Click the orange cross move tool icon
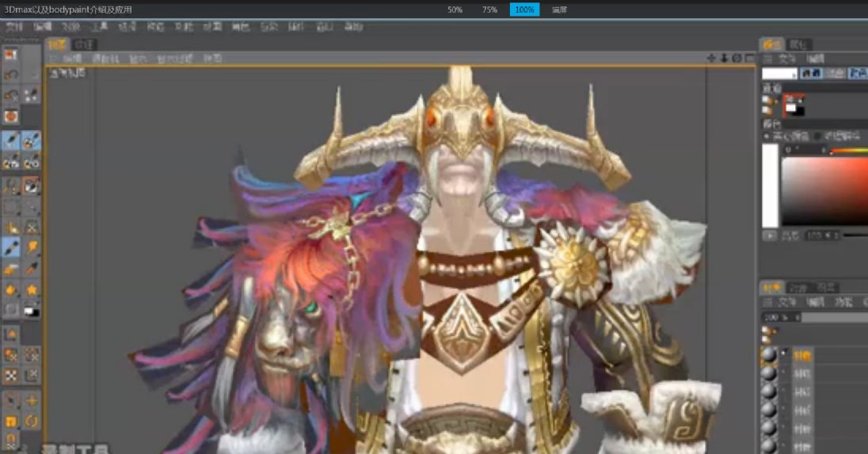The height and width of the screenshot is (454, 868). [x=32, y=400]
